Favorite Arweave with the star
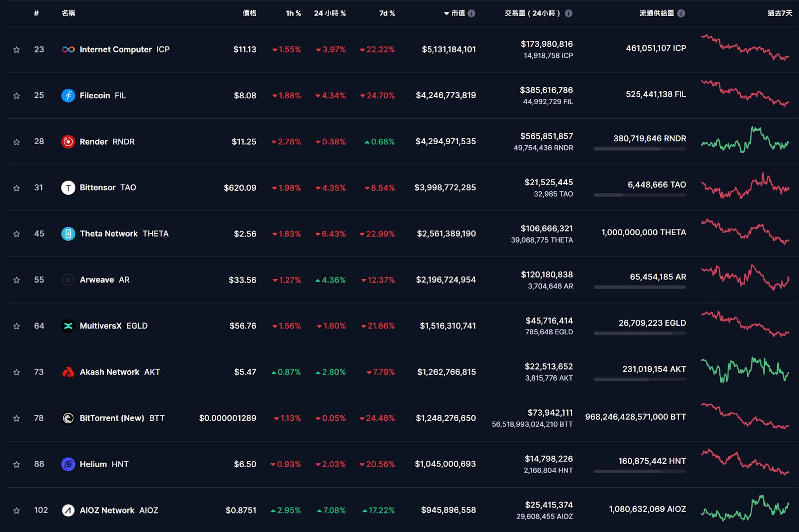The width and height of the screenshot is (799, 532). pos(16,280)
